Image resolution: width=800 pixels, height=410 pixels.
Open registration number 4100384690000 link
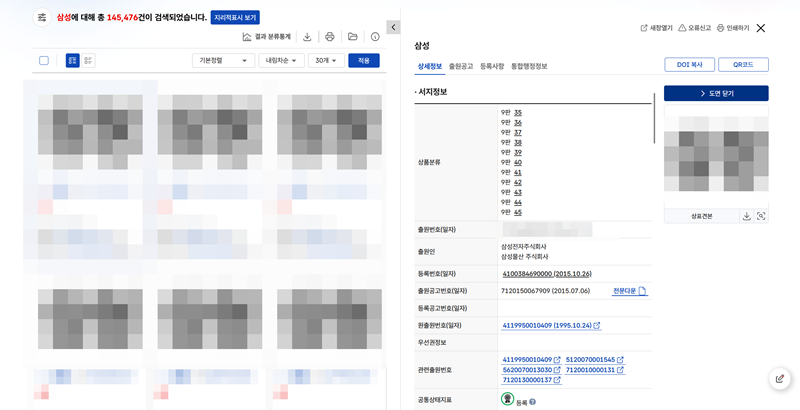coord(547,274)
